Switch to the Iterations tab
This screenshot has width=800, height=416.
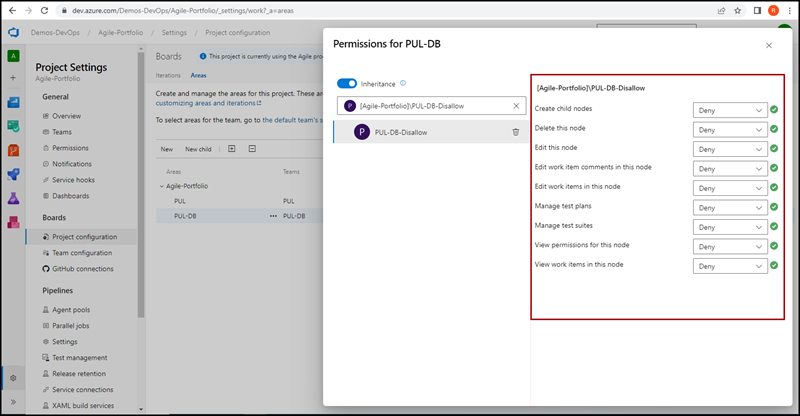pyautogui.click(x=168, y=75)
